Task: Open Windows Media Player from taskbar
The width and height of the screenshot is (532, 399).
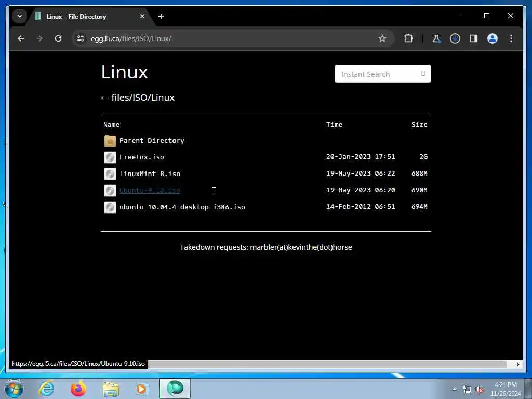Action: [142, 389]
